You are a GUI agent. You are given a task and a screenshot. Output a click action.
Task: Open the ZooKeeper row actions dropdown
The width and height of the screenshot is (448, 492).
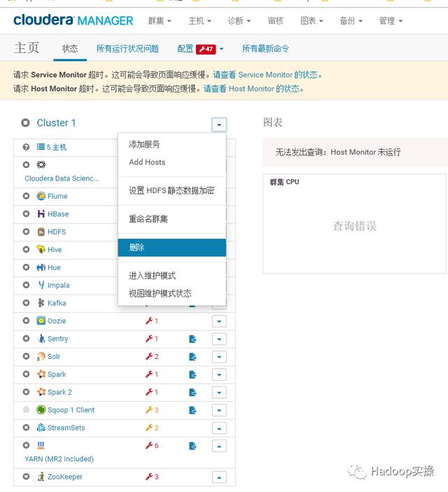tap(219, 477)
